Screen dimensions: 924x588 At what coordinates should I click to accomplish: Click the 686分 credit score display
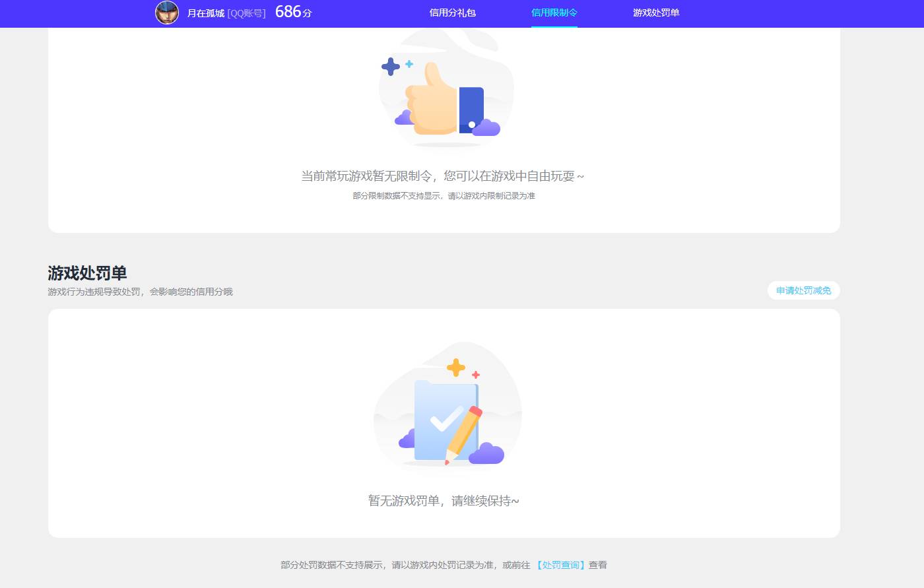pyautogui.click(x=293, y=12)
